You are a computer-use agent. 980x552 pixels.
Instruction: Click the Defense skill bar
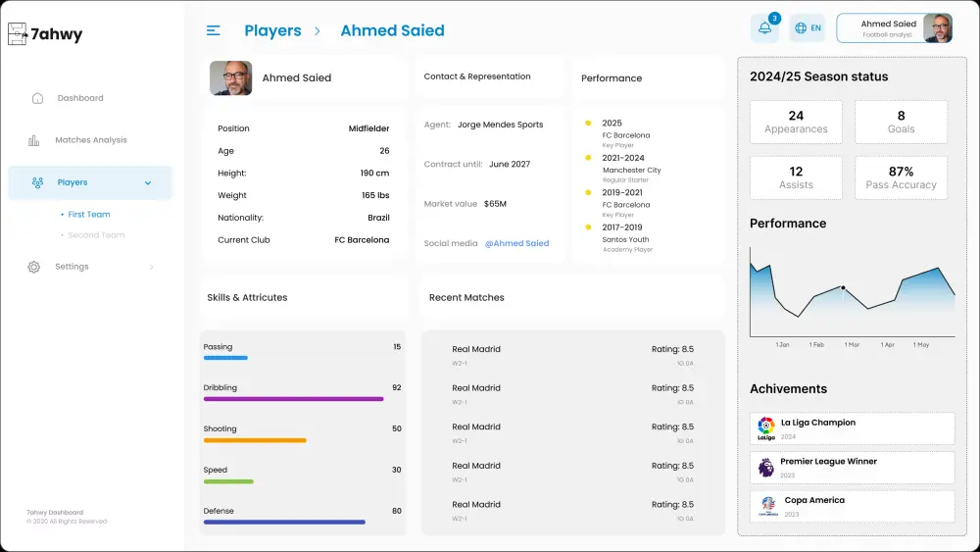[x=284, y=522]
